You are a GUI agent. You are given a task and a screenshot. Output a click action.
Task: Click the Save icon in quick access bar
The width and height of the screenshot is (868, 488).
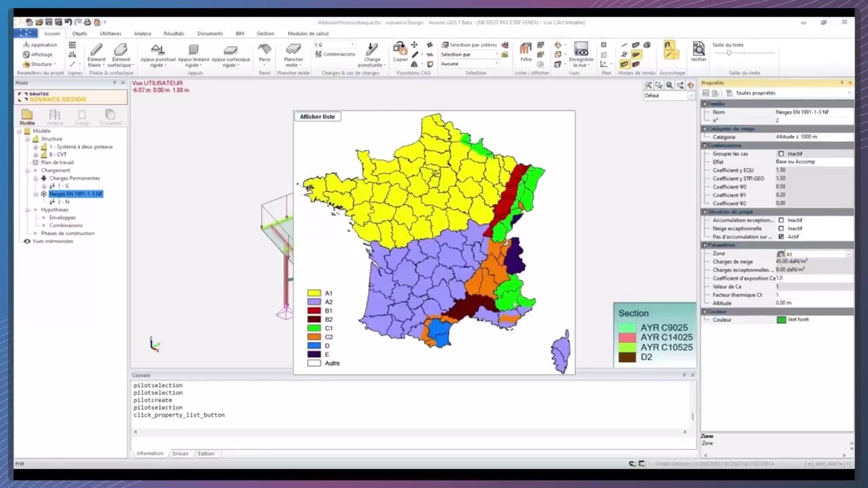click(50, 22)
